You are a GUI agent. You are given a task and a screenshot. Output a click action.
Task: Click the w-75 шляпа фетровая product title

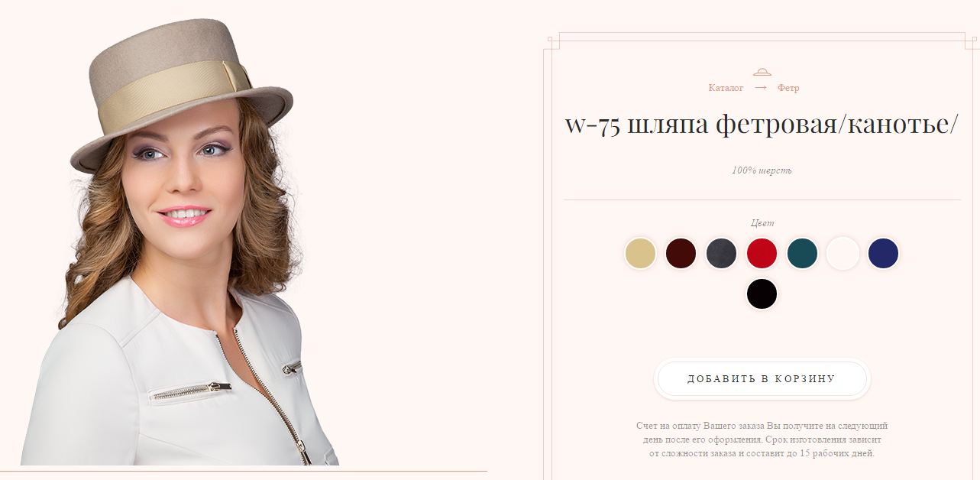tap(762, 125)
